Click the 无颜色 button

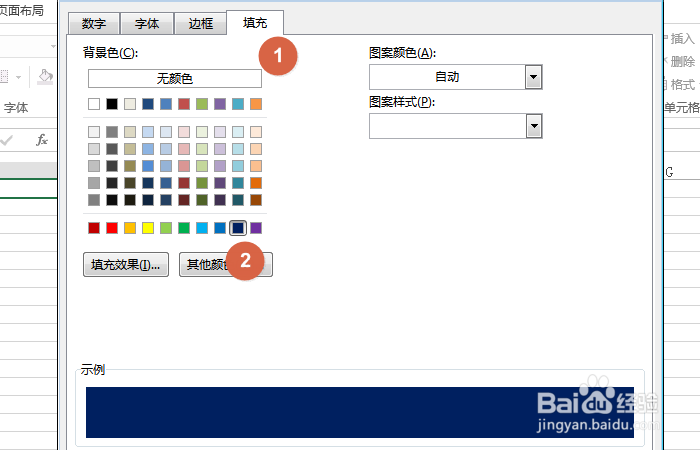175,79
